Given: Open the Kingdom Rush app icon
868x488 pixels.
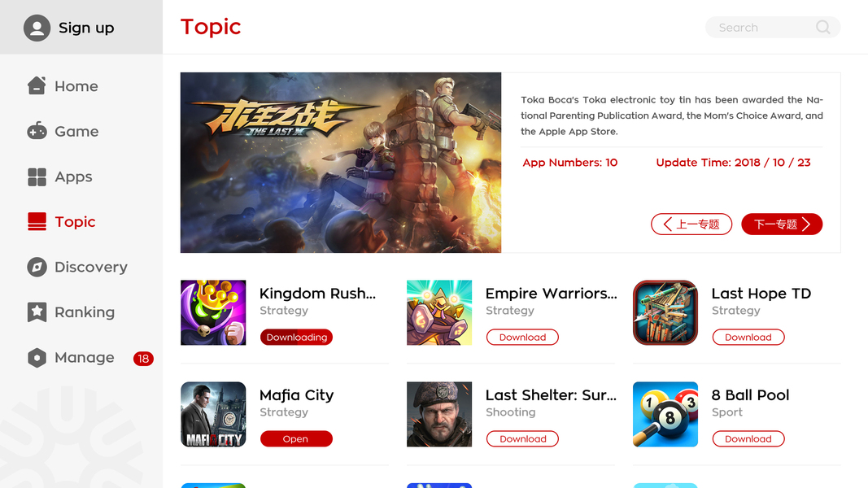Looking at the screenshot, I should tap(213, 312).
